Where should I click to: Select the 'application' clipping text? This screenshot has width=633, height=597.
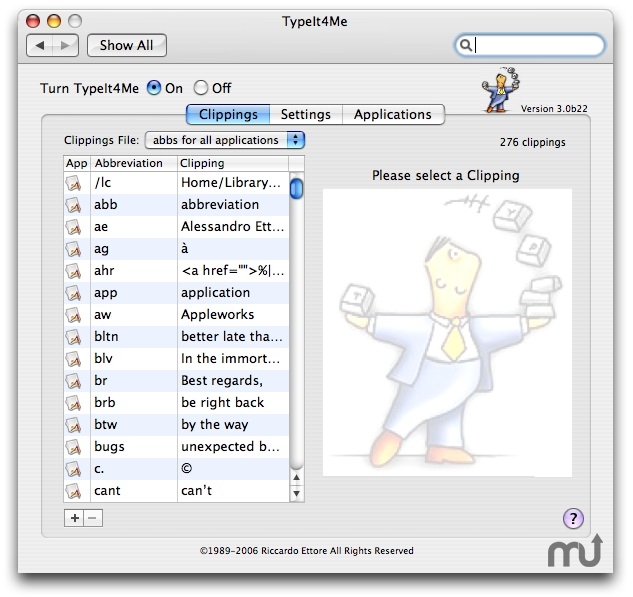coord(216,293)
